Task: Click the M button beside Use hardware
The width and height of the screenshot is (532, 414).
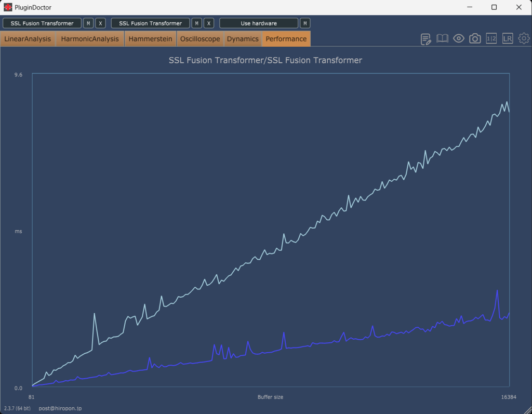Action: tap(305, 23)
